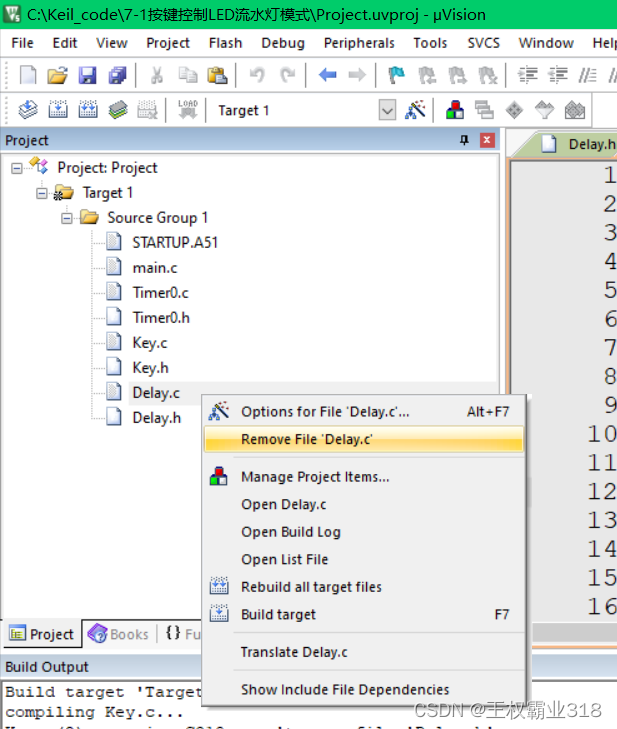Save all files icon
617x729 pixels.
tap(117, 75)
